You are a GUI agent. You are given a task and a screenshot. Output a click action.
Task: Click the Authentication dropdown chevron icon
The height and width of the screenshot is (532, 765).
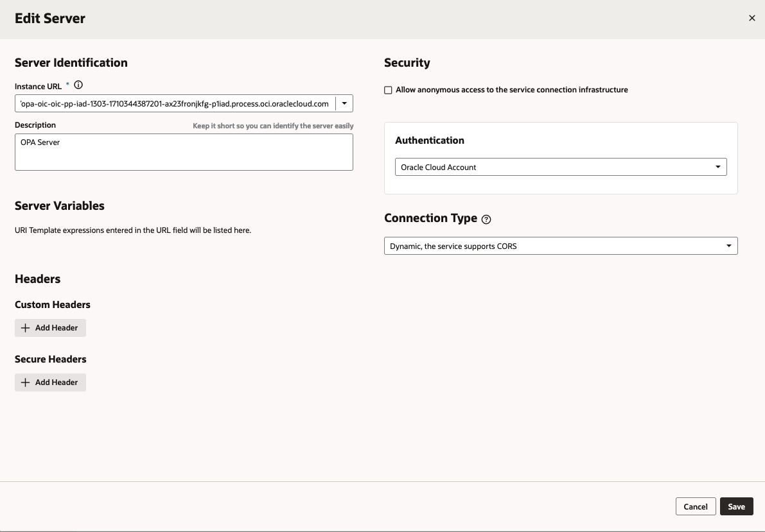click(x=718, y=166)
